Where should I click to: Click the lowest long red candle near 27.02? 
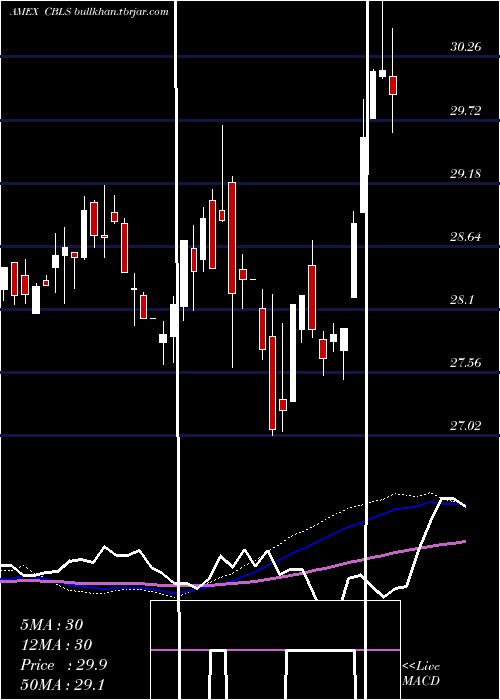tap(272, 383)
